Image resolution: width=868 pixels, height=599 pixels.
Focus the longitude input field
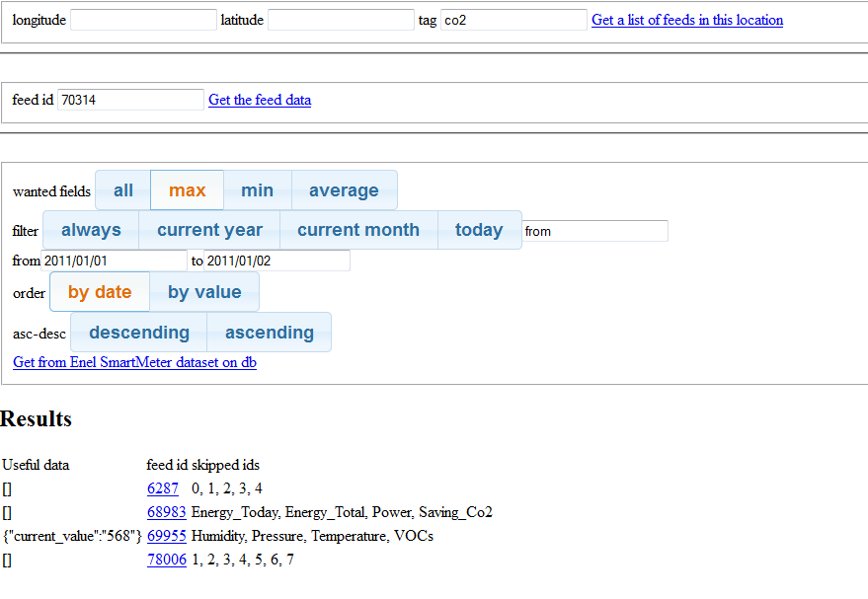(143, 20)
